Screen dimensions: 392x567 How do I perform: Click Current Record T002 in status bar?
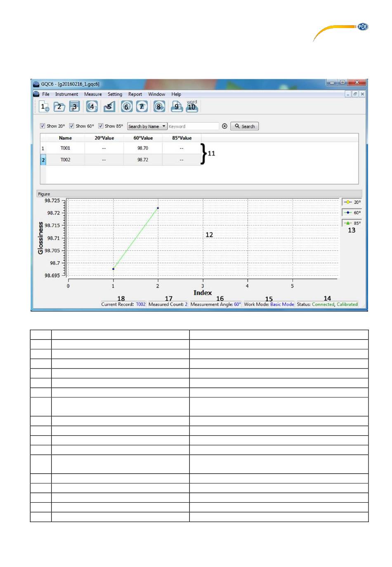click(x=123, y=304)
